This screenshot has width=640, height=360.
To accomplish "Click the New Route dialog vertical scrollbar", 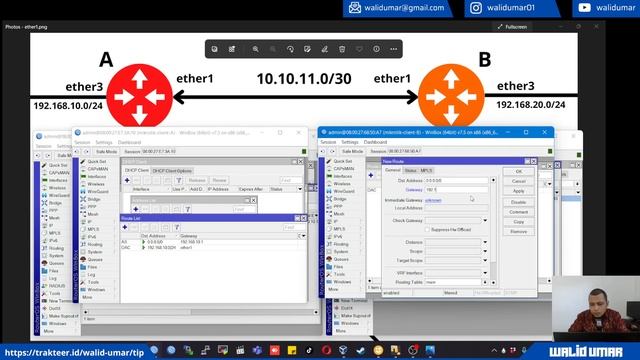I will (x=493, y=231).
